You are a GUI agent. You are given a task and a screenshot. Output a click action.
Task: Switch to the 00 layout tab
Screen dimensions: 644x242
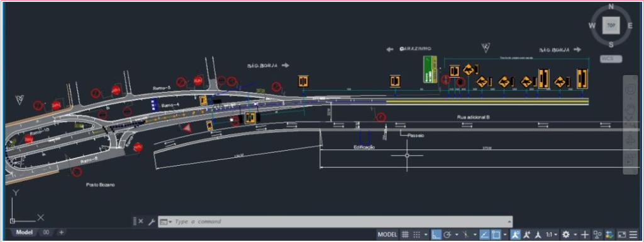coord(46,233)
